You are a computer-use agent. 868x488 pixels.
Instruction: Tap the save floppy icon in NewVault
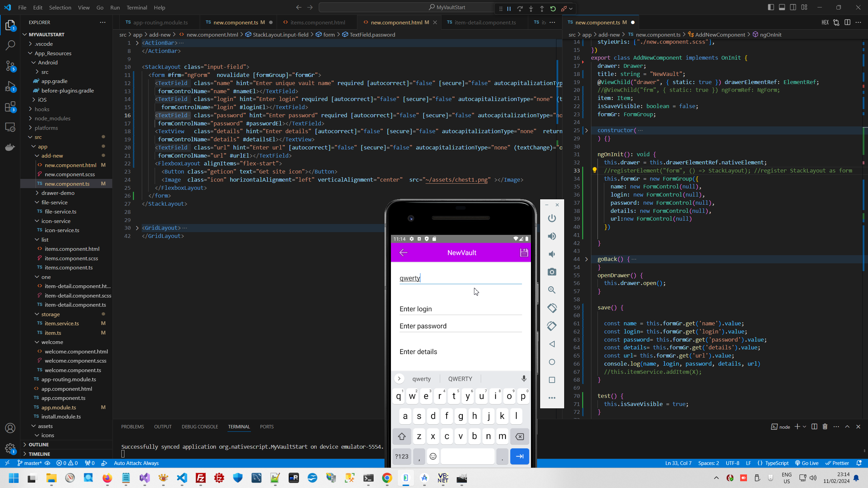pyautogui.click(x=524, y=252)
